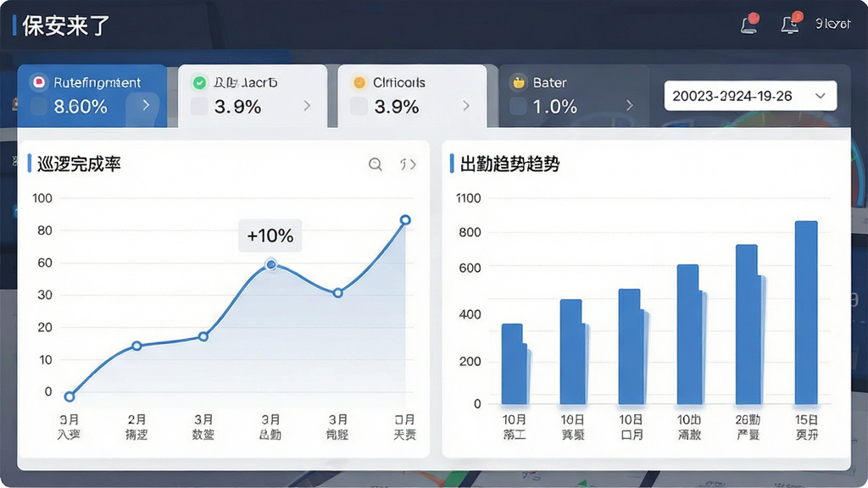Screen dimensions: 868x488
Task: Click the user name in the header
Action: [x=832, y=24]
